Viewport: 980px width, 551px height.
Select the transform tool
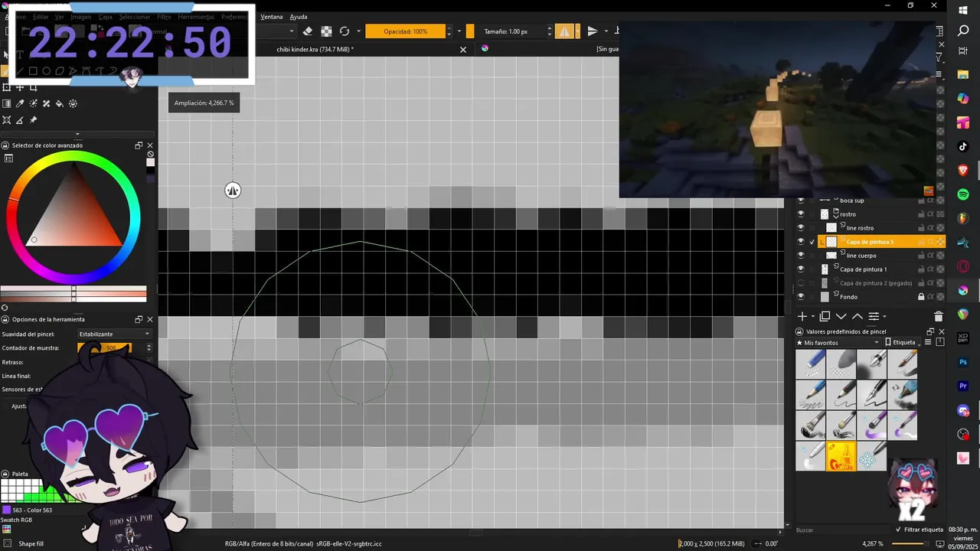pyautogui.click(x=7, y=87)
